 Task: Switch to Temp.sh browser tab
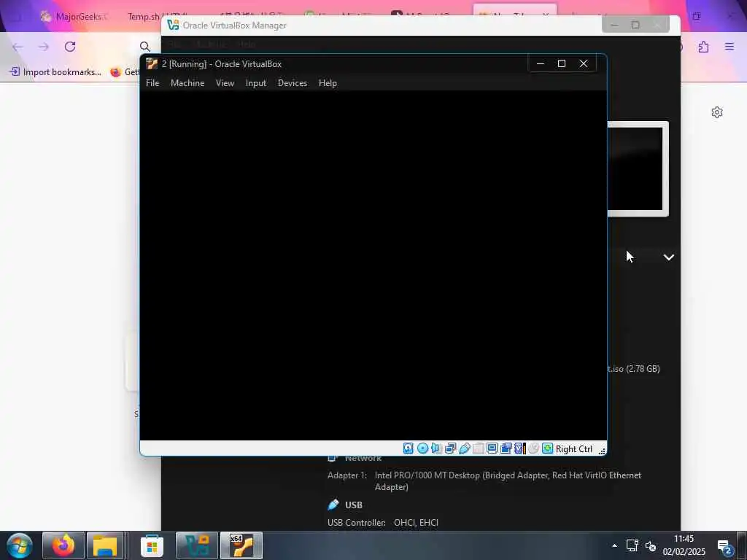click(144, 17)
